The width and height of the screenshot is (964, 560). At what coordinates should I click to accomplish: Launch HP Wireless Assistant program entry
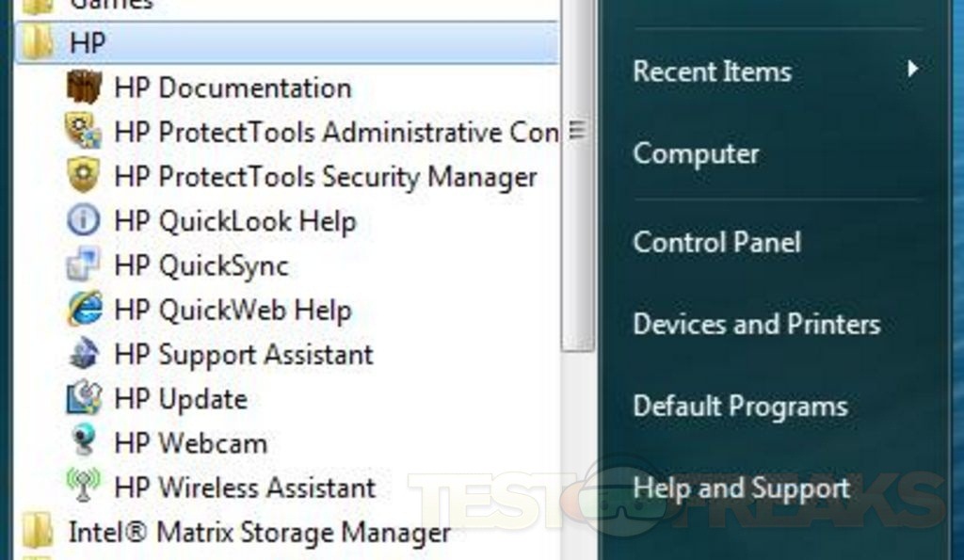coord(245,488)
